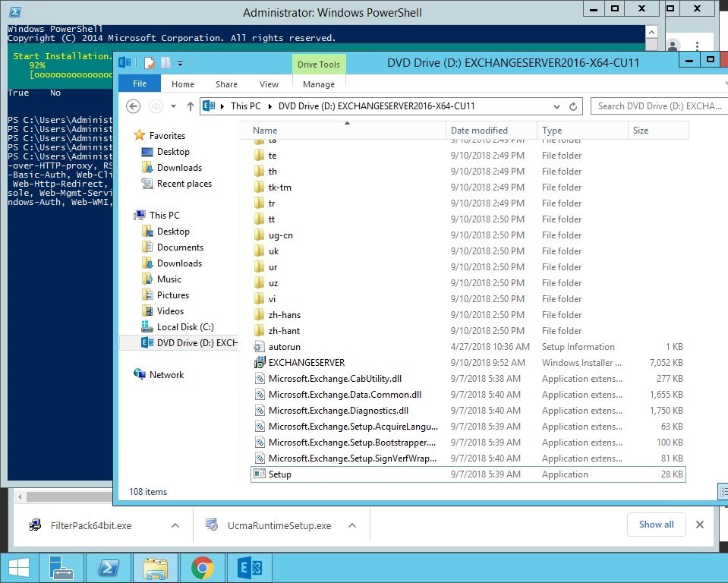Image resolution: width=728 pixels, height=583 pixels.
Task: Click the Search DVD Drive box
Action: click(659, 106)
